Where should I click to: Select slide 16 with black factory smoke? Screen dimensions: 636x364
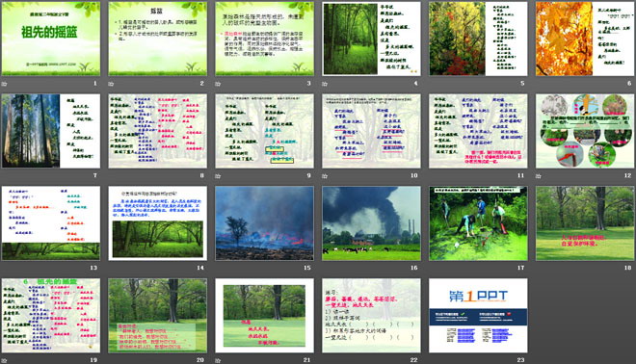tap(371, 223)
